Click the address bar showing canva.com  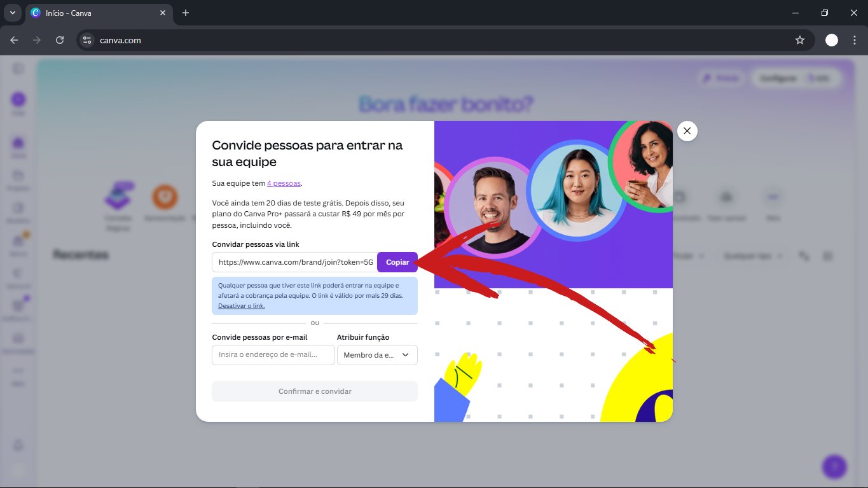tap(445, 40)
